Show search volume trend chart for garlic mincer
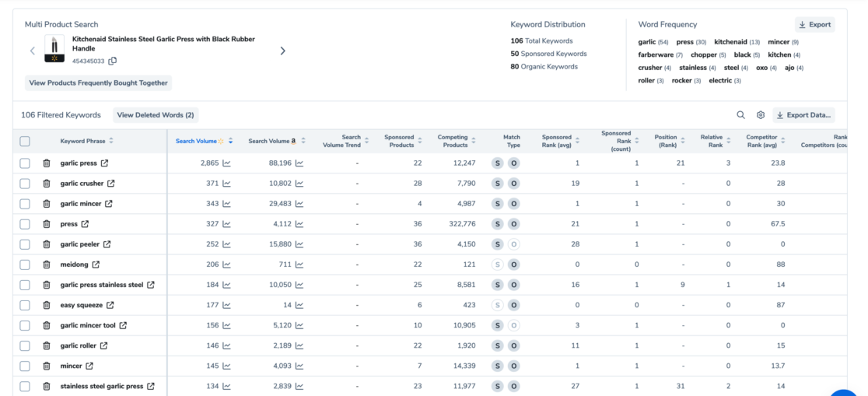The width and height of the screenshot is (868, 396). 226,204
